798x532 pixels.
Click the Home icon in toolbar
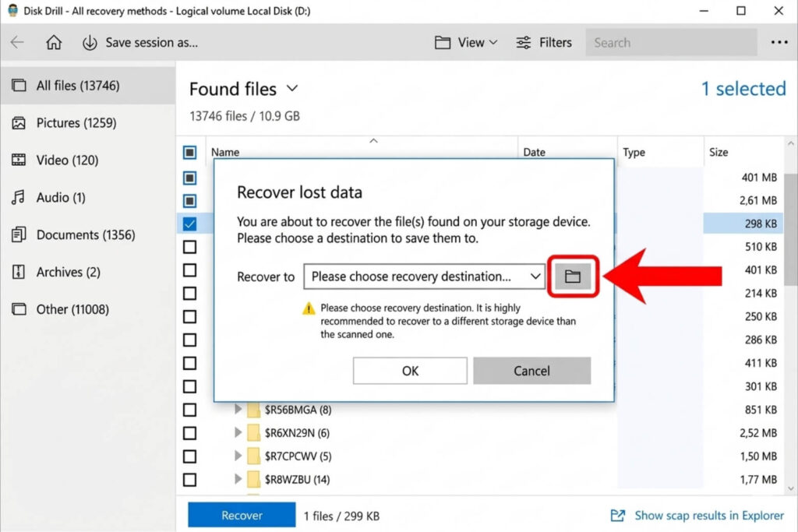tap(54, 43)
